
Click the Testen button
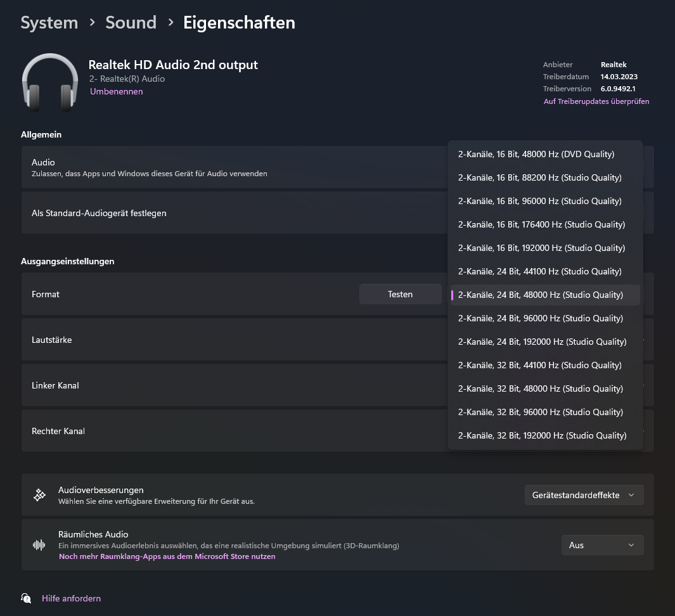[401, 294]
